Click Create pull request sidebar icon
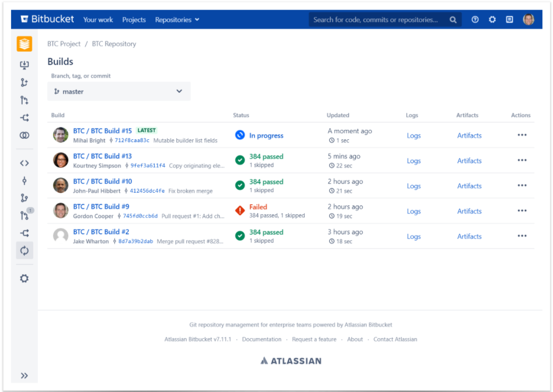553x392 pixels. (24, 100)
